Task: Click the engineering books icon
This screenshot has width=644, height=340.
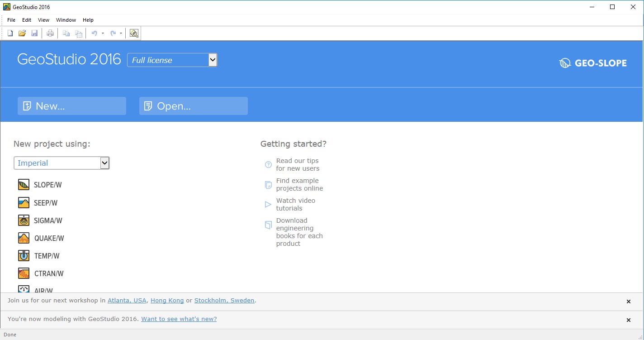Action: 268,224
